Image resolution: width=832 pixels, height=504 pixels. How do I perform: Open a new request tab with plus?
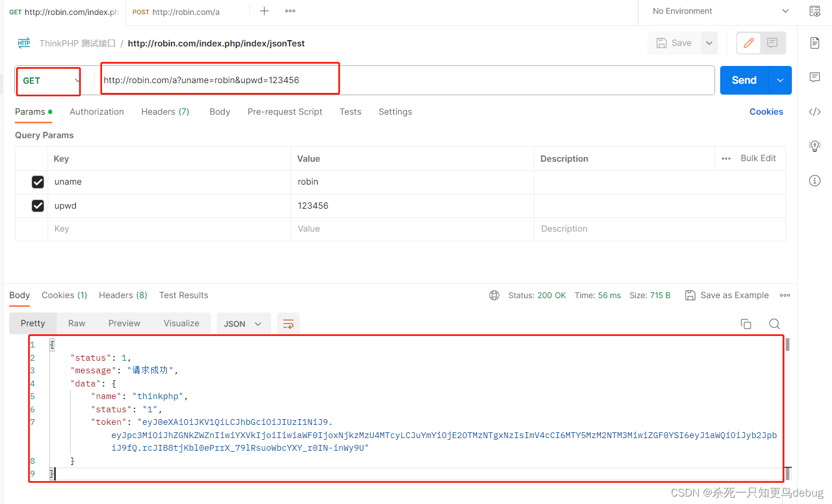[264, 10]
